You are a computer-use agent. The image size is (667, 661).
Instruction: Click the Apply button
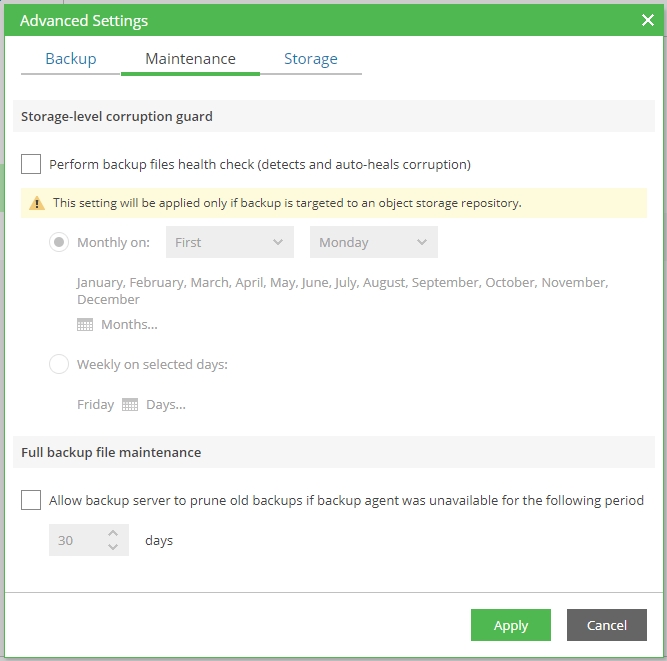pyautogui.click(x=510, y=625)
